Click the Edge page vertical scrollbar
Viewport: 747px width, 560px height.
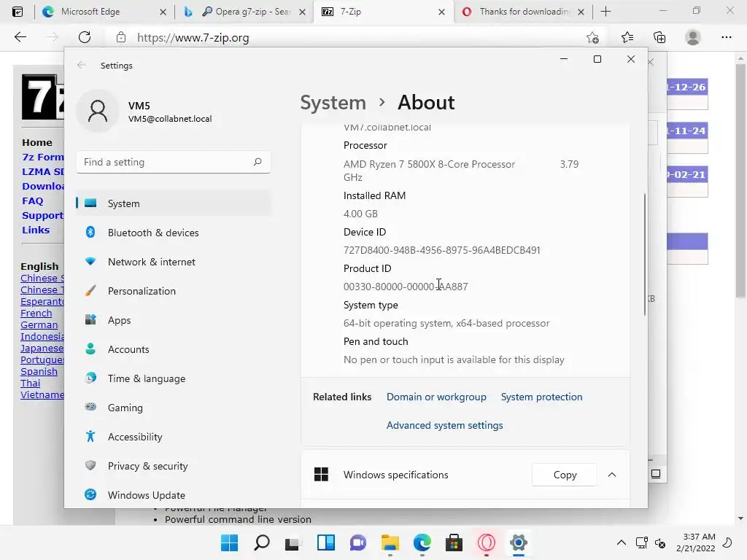click(740, 181)
